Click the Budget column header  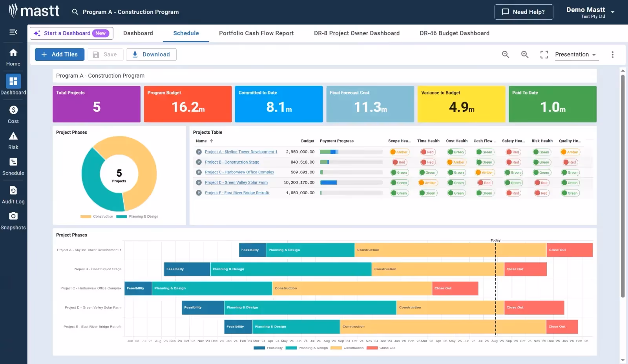point(308,141)
